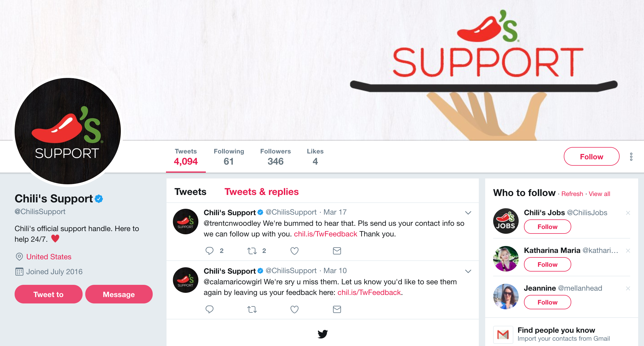Click the reply icon on Mar 10 tweet

click(x=210, y=309)
